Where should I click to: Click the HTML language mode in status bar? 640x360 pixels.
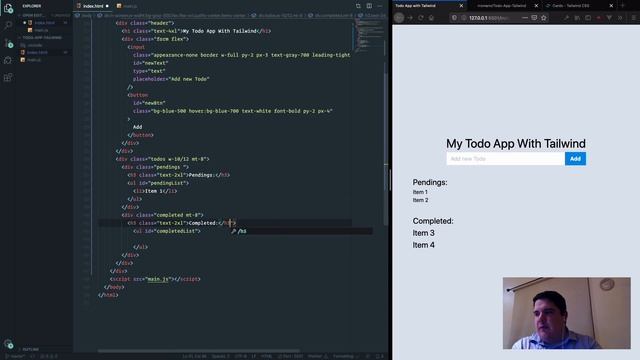pos(267,356)
